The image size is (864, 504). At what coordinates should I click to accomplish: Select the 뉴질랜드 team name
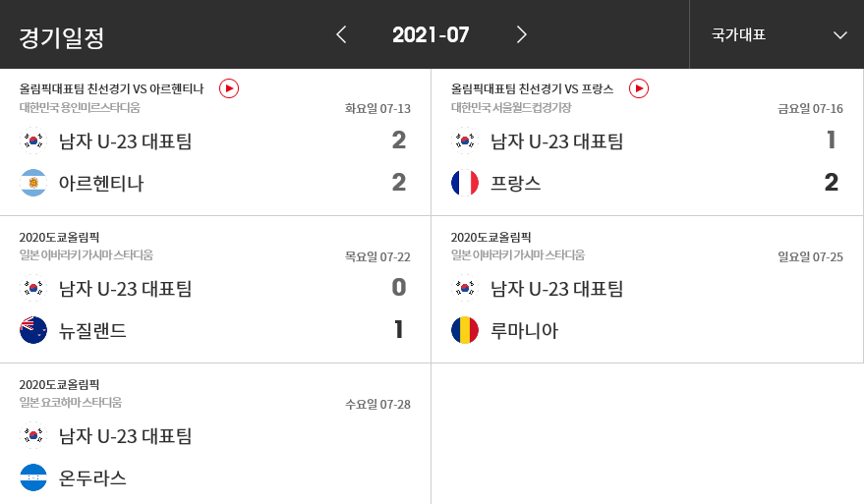(x=92, y=330)
